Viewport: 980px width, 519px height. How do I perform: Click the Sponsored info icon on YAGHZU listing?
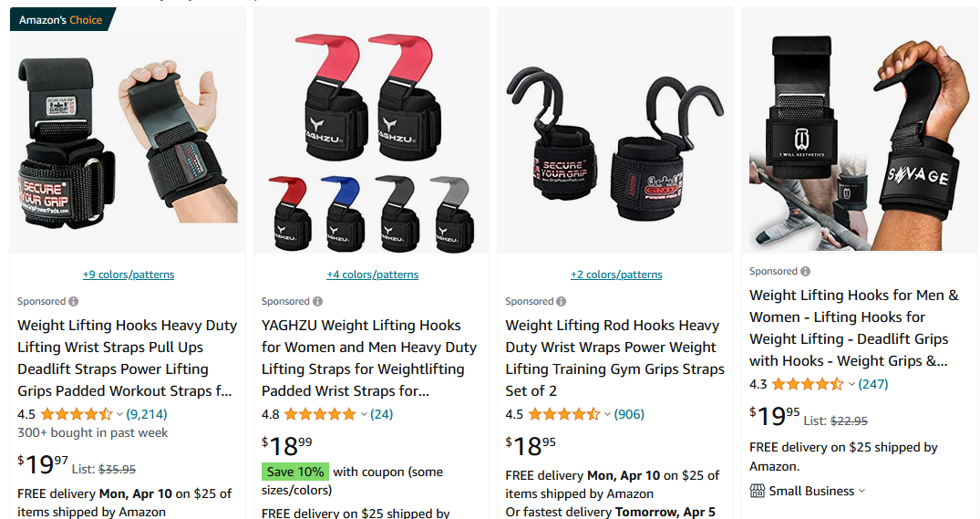point(317,301)
